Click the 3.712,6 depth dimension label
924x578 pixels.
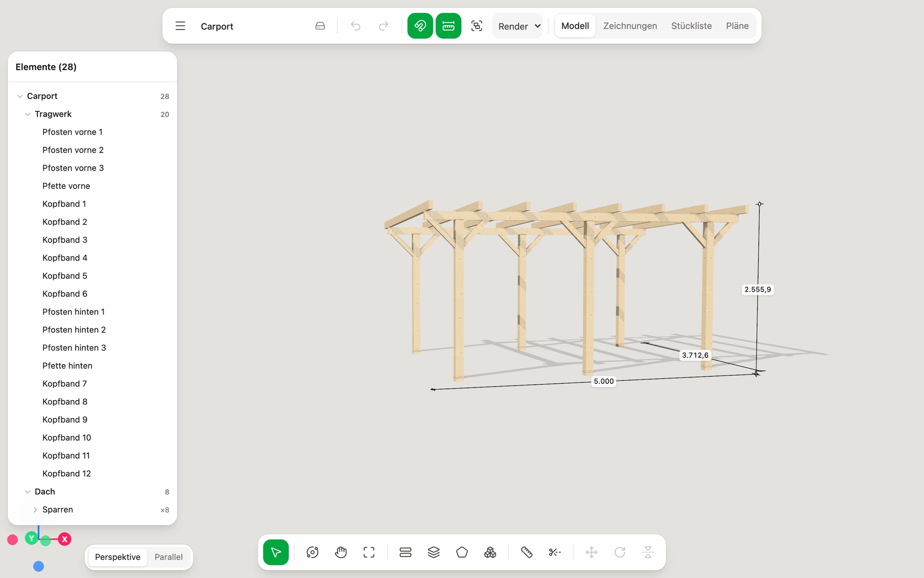(x=695, y=355)
